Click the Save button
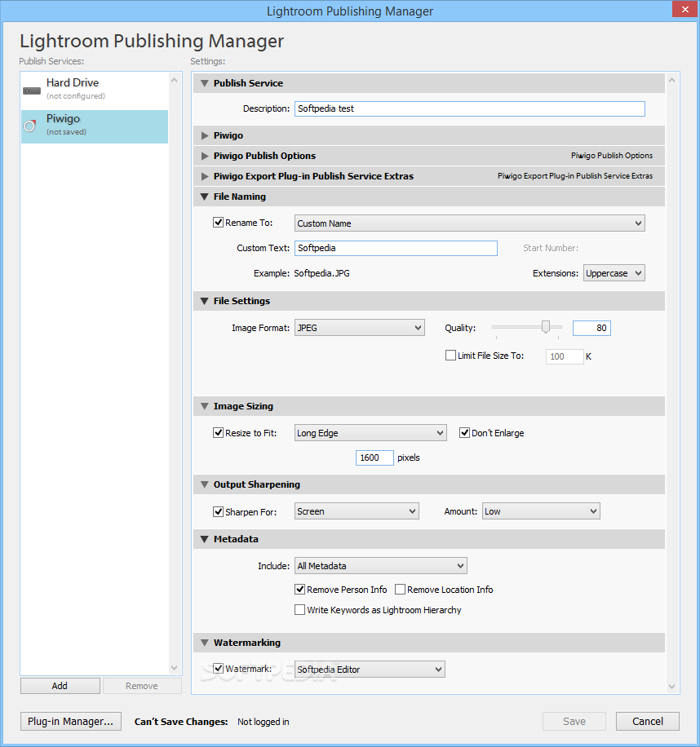Screen dimensions: 700x747 [x=574, y=721]
